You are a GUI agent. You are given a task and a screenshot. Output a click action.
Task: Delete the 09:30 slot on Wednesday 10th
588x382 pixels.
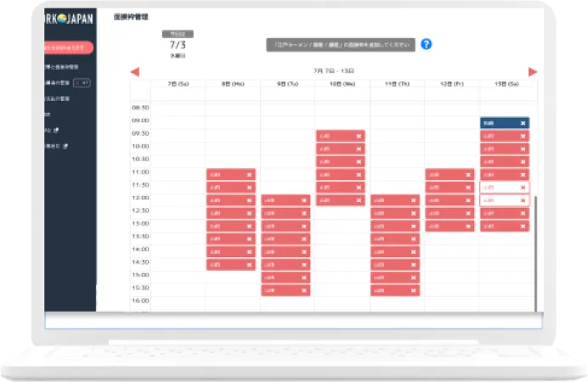coord(359,136)
